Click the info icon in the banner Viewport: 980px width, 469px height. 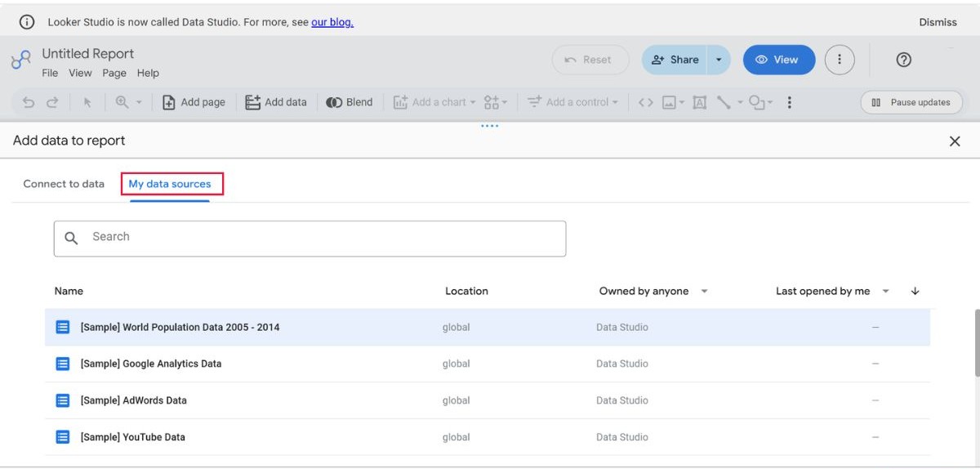(x=27, y=22)
